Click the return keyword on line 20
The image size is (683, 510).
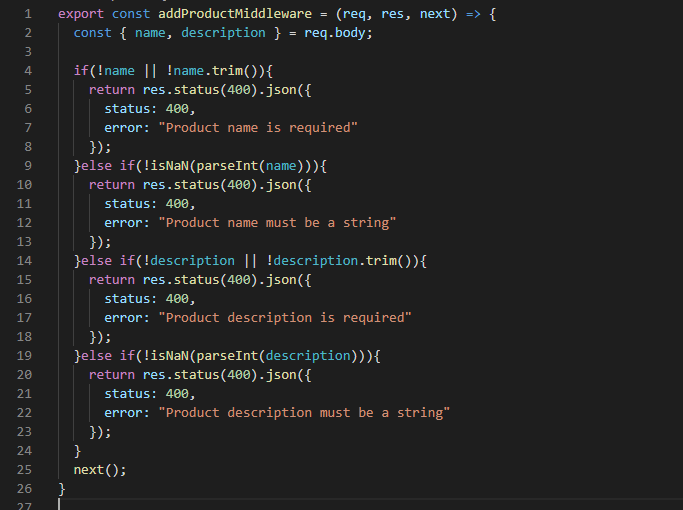tap(112, 375)
